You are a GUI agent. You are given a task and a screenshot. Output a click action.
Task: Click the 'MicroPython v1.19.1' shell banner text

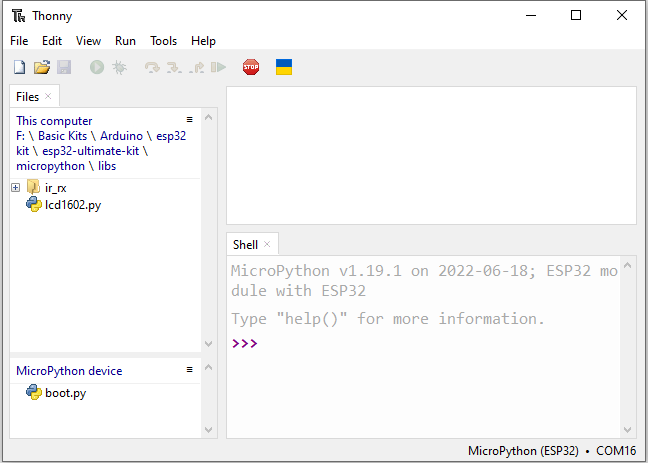316,271
